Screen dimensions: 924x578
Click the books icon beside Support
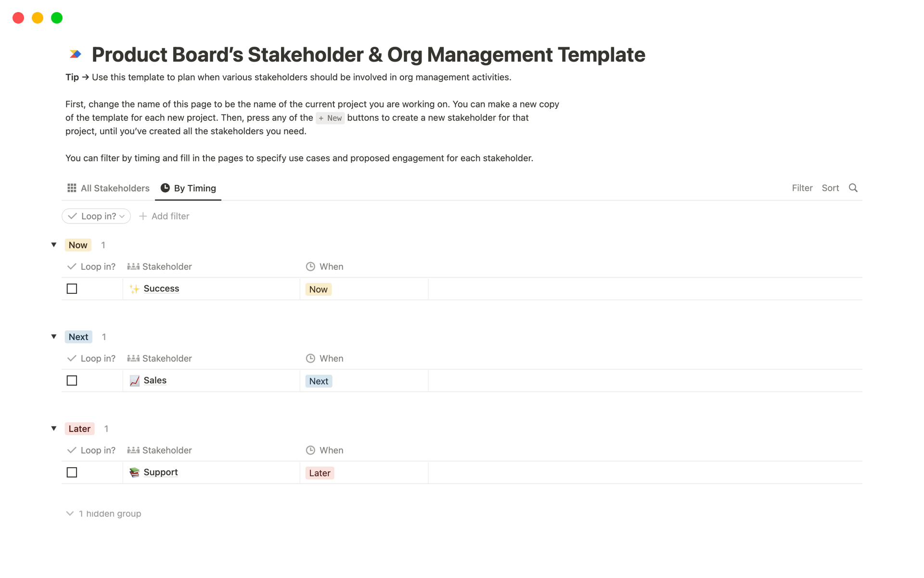pos(134,472)
